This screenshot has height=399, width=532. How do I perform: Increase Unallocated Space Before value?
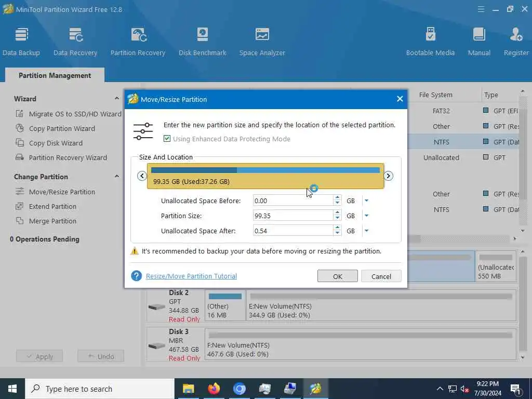tap(337, 198)
